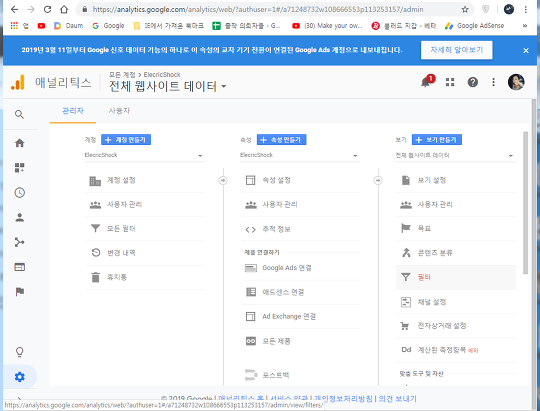The image size is (540, 411).
Task: Switch to the 사용자 tab
Action: click(119, 111)
